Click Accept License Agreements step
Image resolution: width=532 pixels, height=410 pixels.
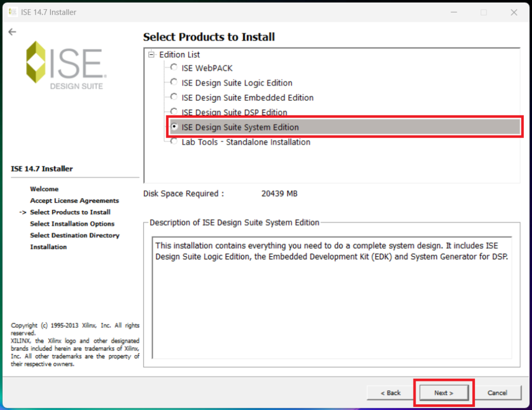coord(75,201)
